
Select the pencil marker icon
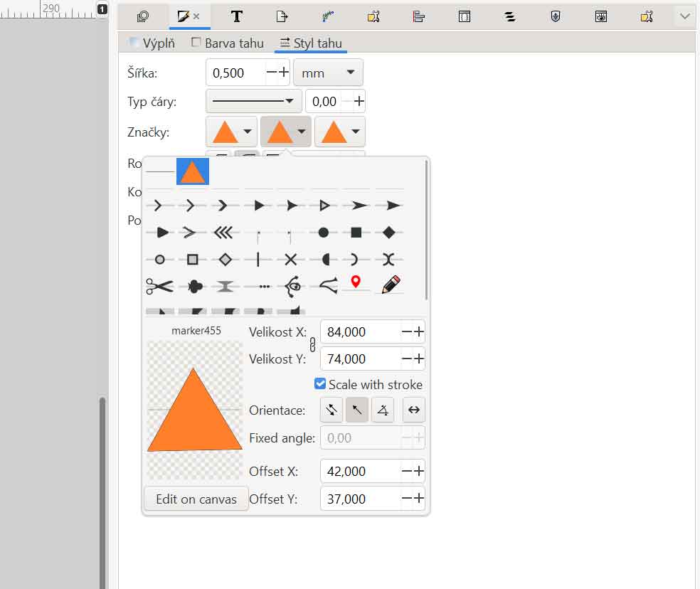(x=390, y=285)
